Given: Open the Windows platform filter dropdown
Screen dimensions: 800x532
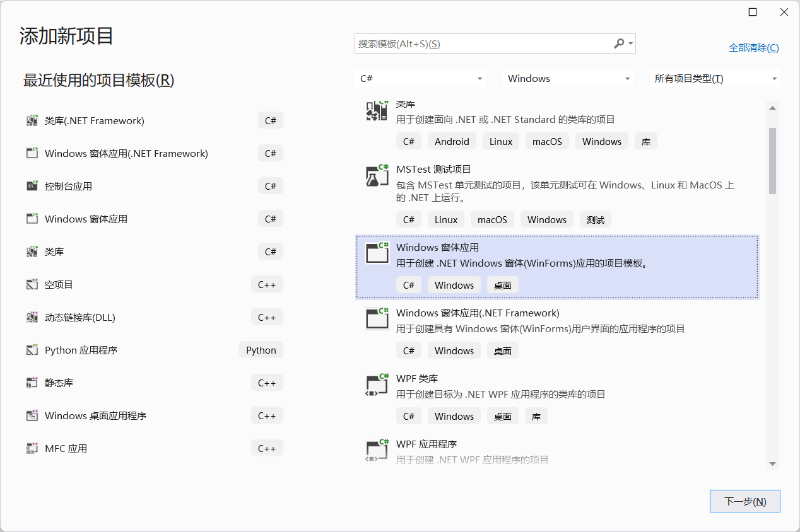Looking at the screenshot, I should click(x=567, y=78).
